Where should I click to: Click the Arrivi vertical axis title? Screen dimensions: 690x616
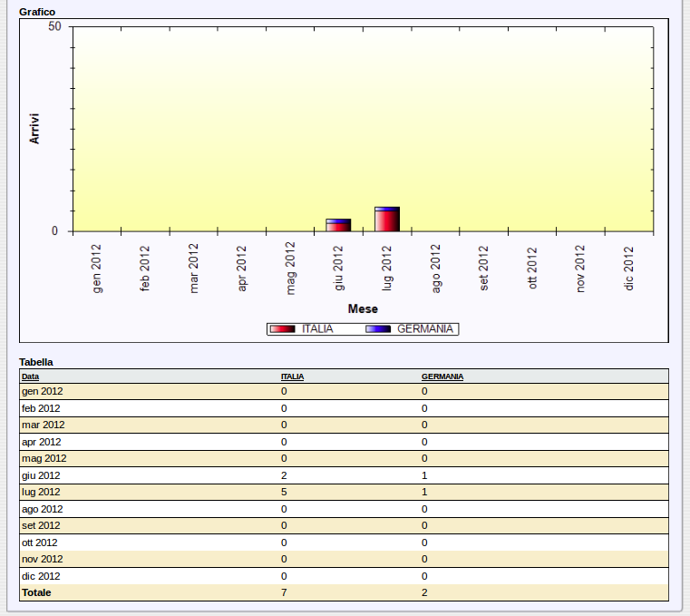pos(34,128)
